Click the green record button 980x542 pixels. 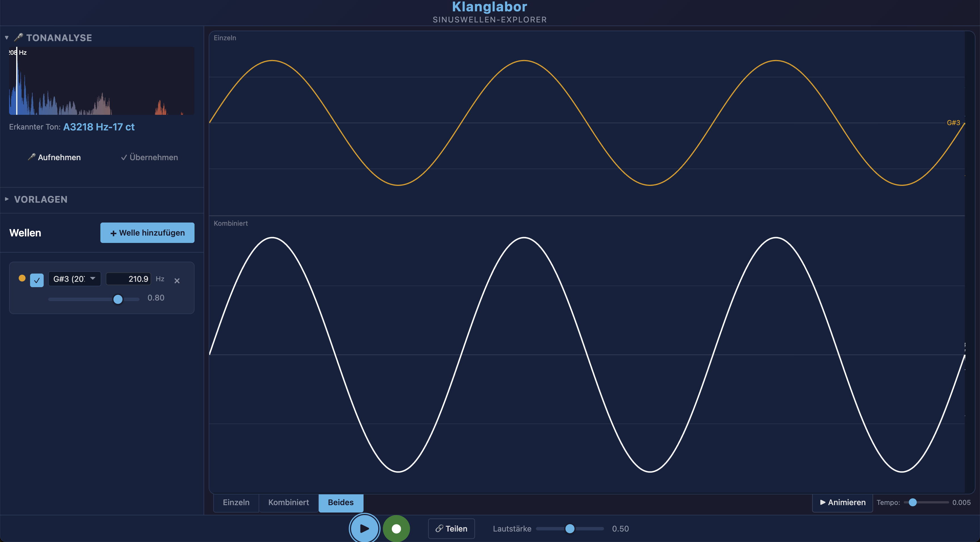click(396, 528)
